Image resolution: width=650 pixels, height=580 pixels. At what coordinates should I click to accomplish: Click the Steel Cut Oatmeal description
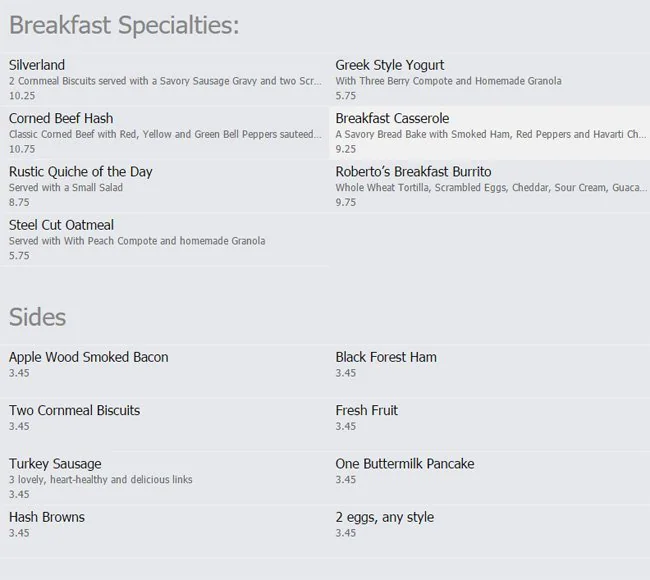(x=137, y=241)
